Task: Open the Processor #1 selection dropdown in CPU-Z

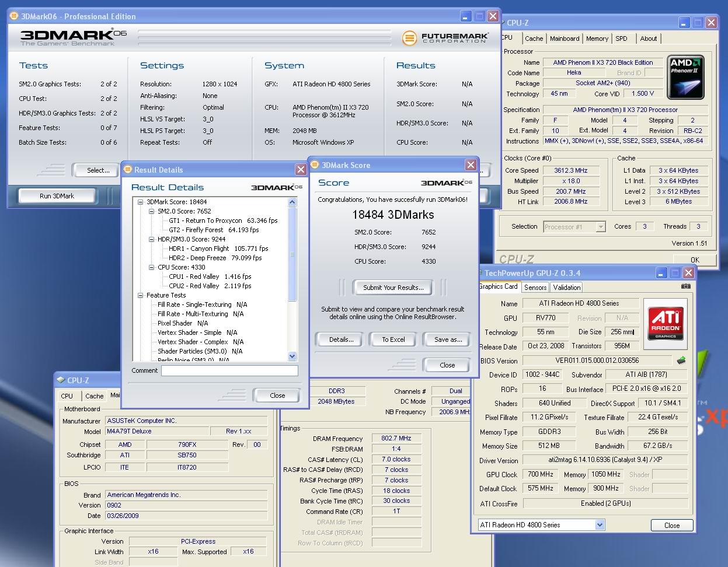Action: click(x=601, y=227)
